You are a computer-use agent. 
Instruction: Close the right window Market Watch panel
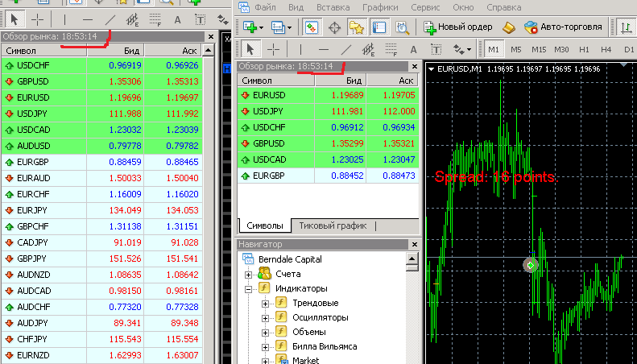click(x=415, y=66)
